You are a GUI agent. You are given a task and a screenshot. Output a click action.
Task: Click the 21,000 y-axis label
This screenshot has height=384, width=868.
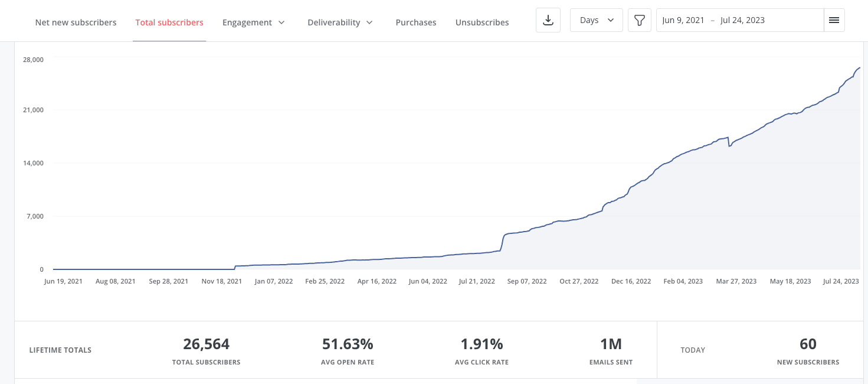click(x=34, y=110)
